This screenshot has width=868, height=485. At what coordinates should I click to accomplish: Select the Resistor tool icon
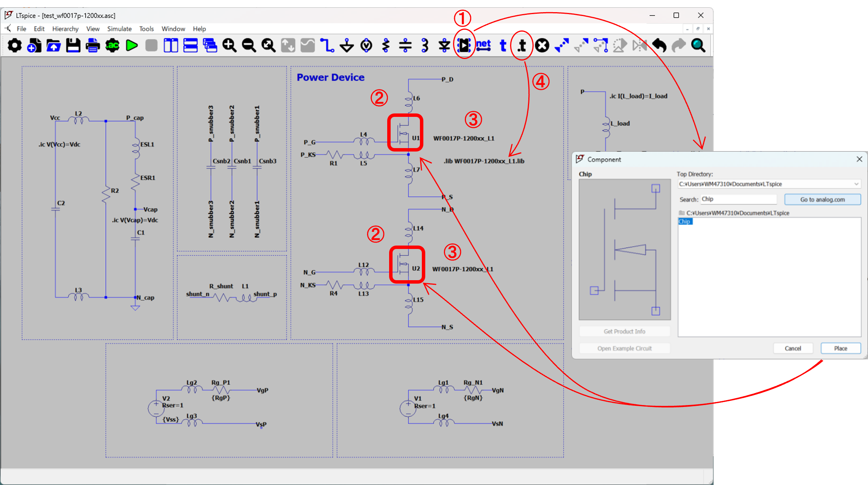[x=386, y=46]
